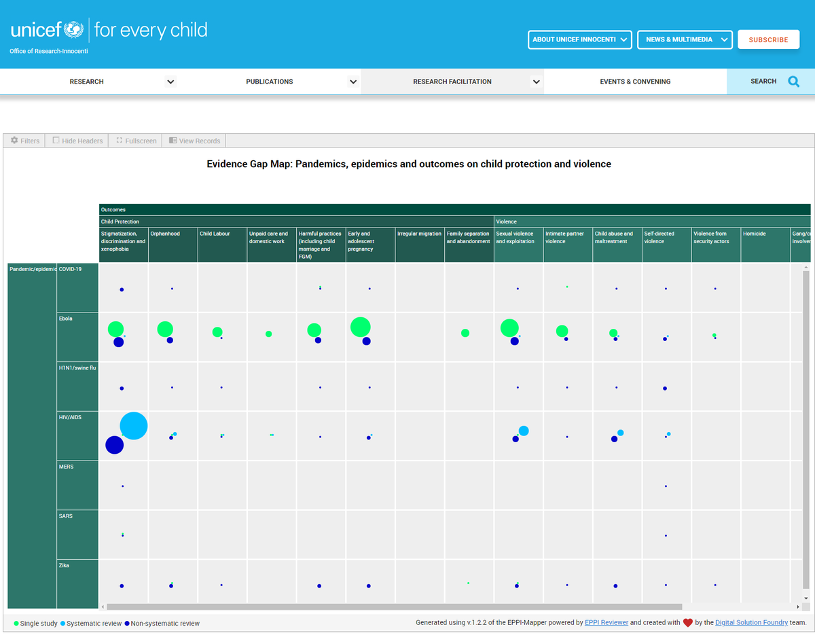Select the green Ebola orphanhood bubble

[x=165, y=329]
